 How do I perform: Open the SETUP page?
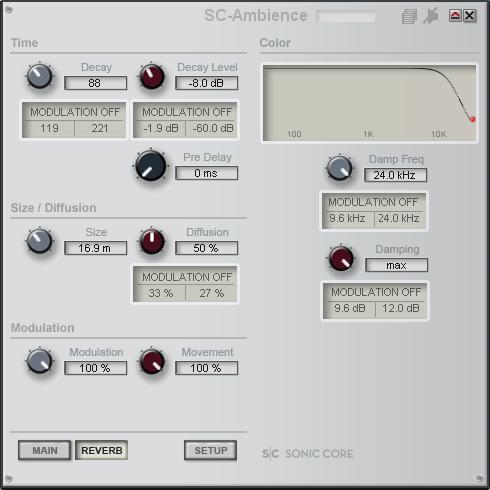[211, 450]
